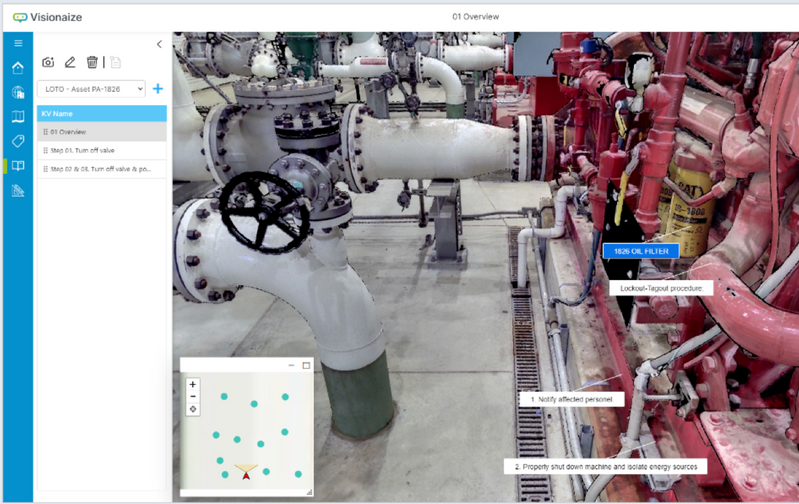This screenshot has height=504, width=799.
Task: Zoom in on the minimap
Action: click(193, 384)
